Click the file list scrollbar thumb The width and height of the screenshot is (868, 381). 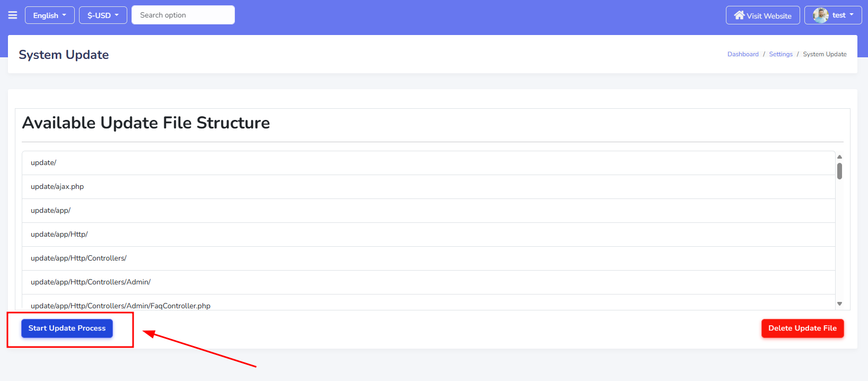[x=839, y=171]
